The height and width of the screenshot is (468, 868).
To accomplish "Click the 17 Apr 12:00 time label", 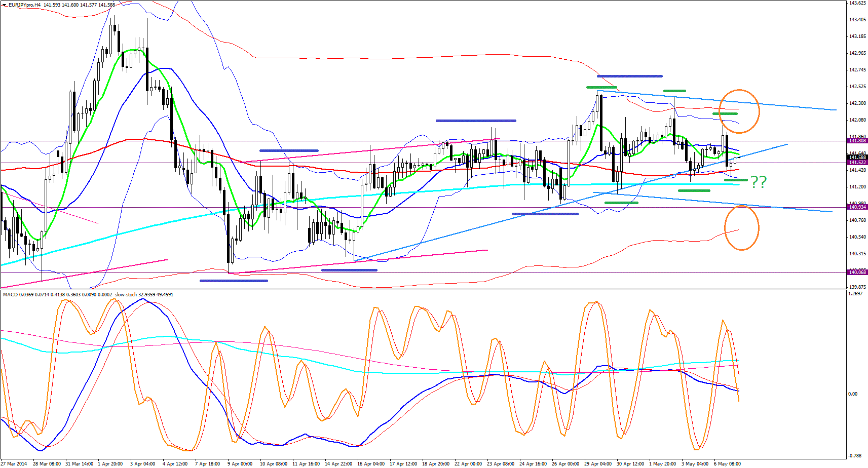I will (x=403, y=464).
